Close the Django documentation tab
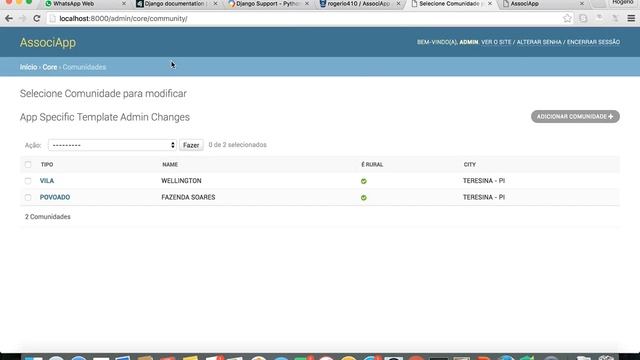The image size is (640, 360). click(215, 4)
